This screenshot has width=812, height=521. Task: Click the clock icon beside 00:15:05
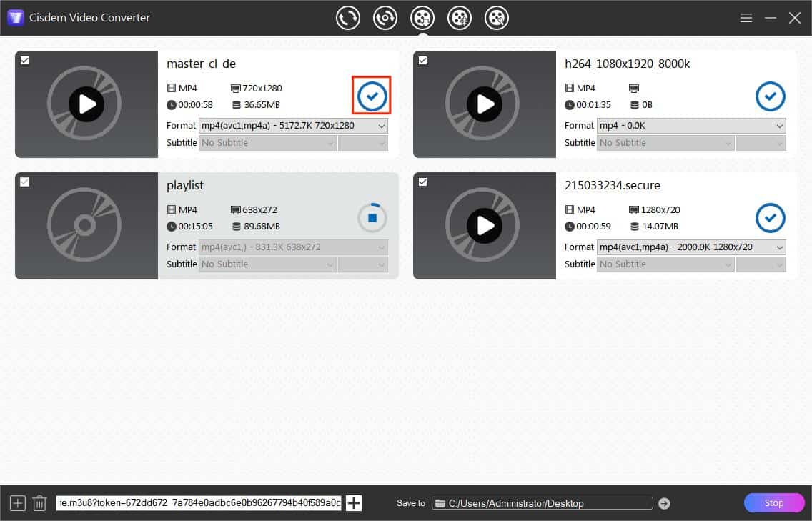click(172, 227)
